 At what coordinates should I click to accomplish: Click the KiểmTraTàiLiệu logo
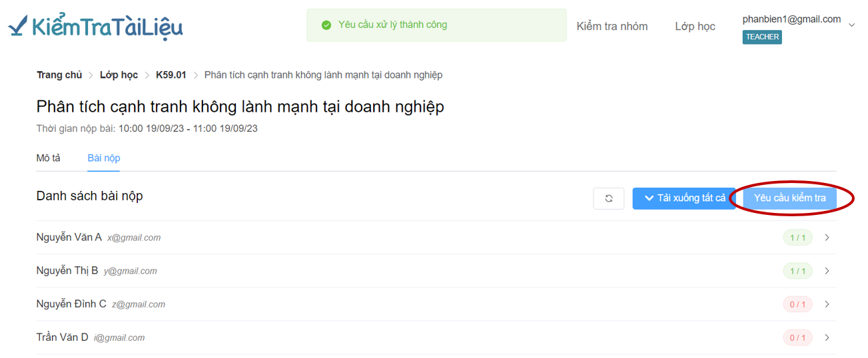click(95, 26)
